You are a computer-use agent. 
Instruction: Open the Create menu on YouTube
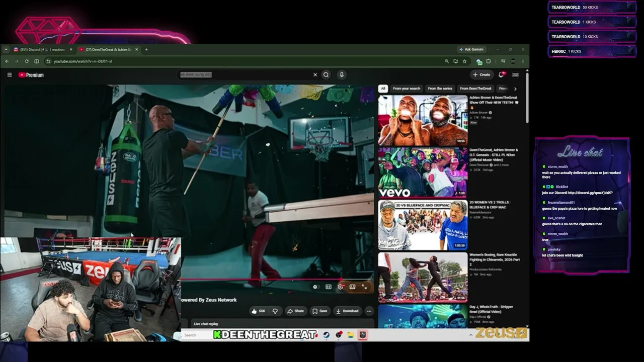tap(482, 75)
